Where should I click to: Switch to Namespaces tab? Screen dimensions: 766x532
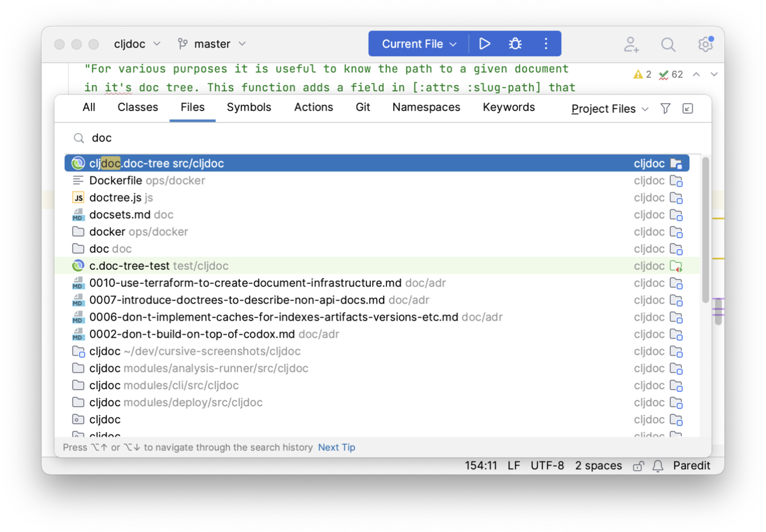(426, 108)
